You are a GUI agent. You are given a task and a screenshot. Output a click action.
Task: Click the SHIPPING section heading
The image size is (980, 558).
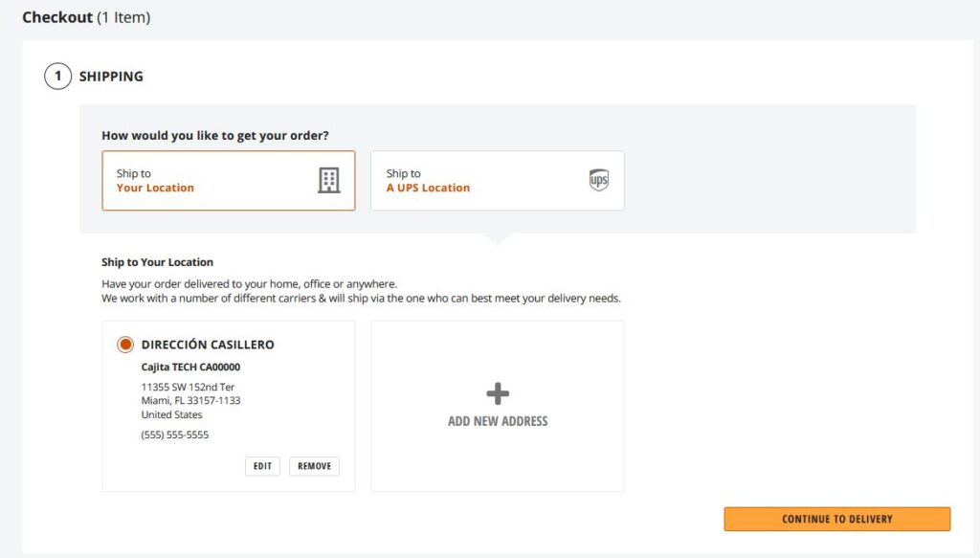(x=111, y=77)
